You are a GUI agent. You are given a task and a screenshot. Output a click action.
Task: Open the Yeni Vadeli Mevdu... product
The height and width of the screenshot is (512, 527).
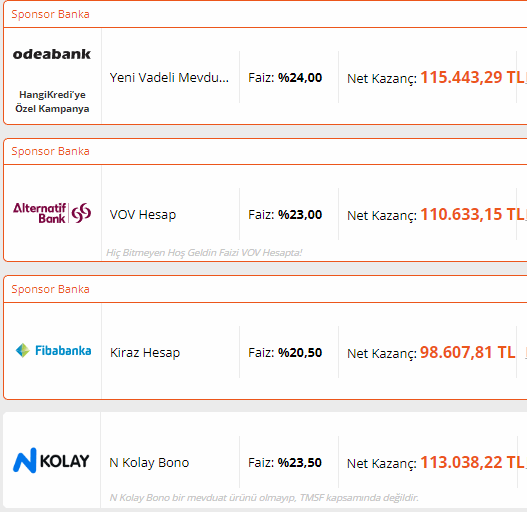[169, 78]
